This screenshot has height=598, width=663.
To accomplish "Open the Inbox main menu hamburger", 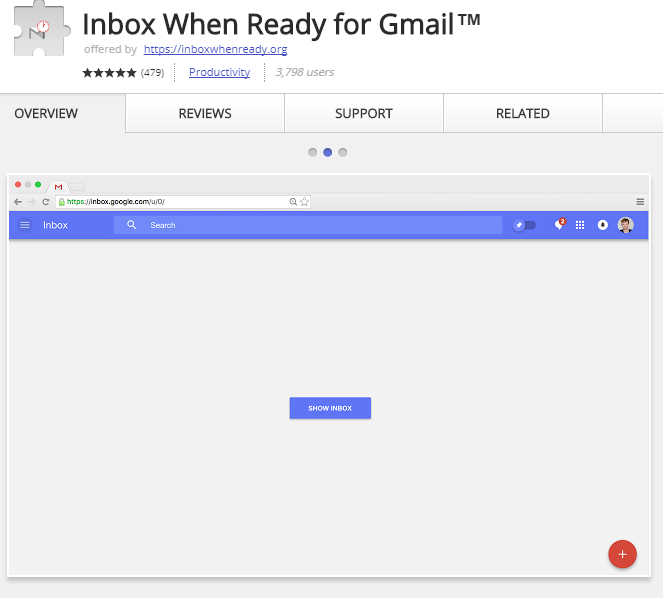I will click(x=25, y=225).
